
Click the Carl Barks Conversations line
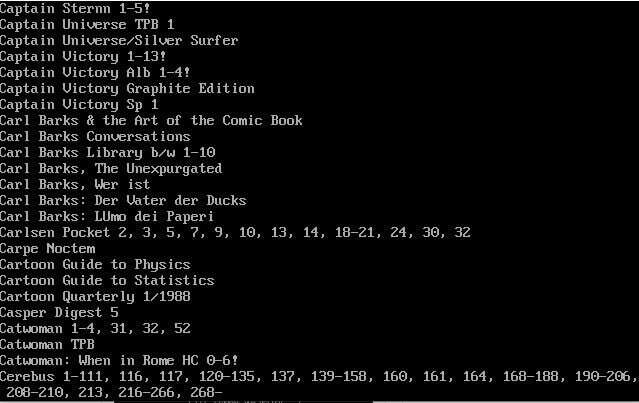tap(95, 136)
